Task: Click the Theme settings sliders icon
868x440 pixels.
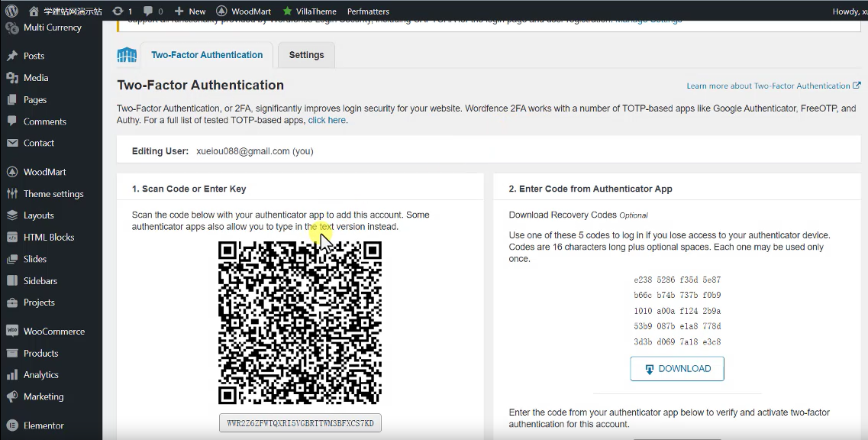Action: [11, 193]
